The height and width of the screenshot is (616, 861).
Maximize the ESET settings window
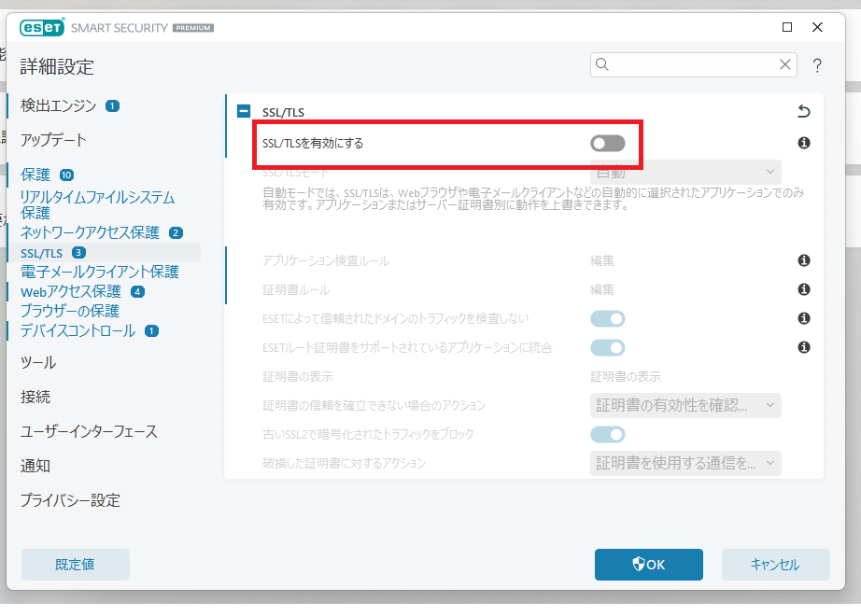point(787,27)
